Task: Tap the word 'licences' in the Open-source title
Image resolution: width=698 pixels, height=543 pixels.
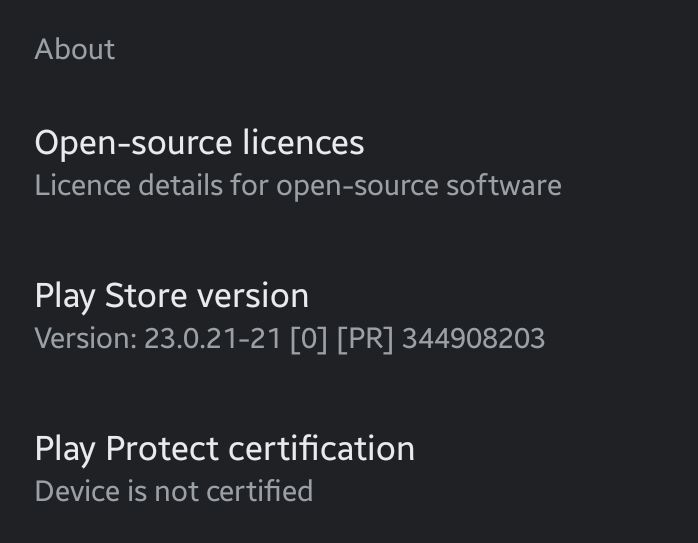Action: coord(304,142)
